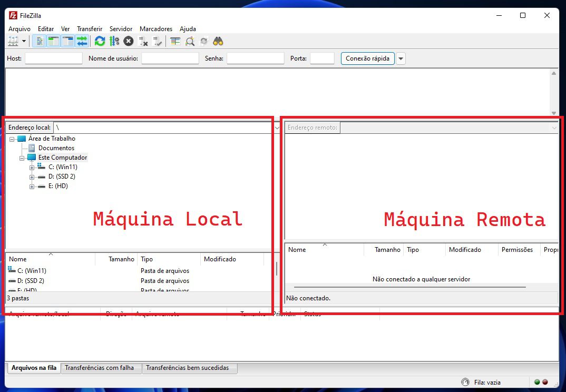
Task: Focus the Senha password field
Action: point(255,58)
